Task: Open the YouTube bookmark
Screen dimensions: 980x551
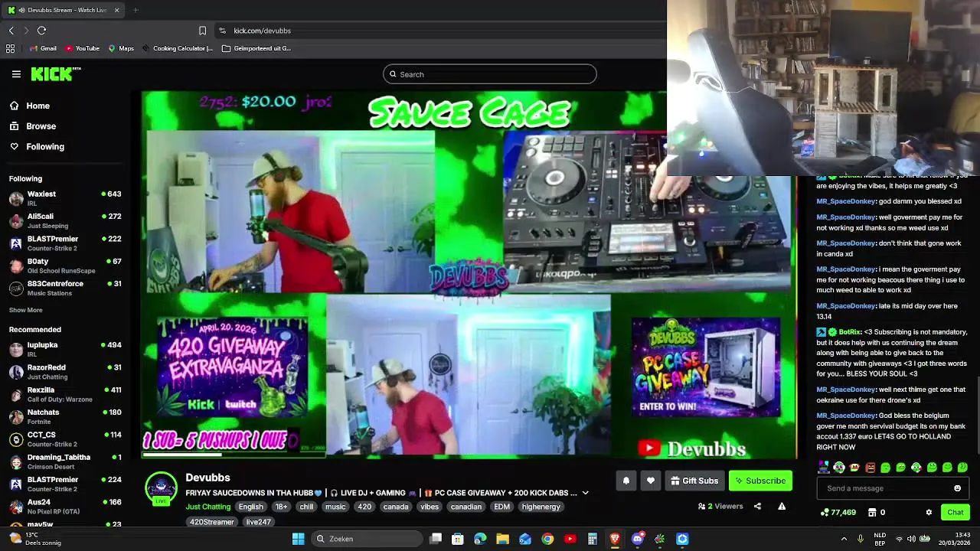Action: tap(82, 48)
